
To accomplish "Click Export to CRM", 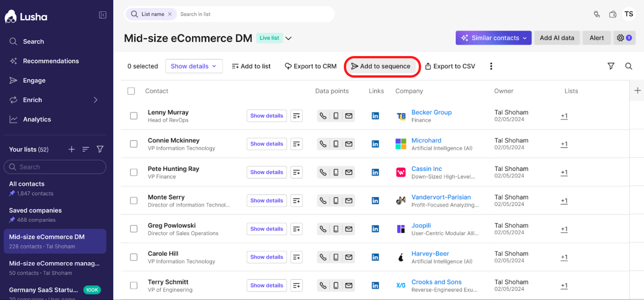I will click(311, 66).
